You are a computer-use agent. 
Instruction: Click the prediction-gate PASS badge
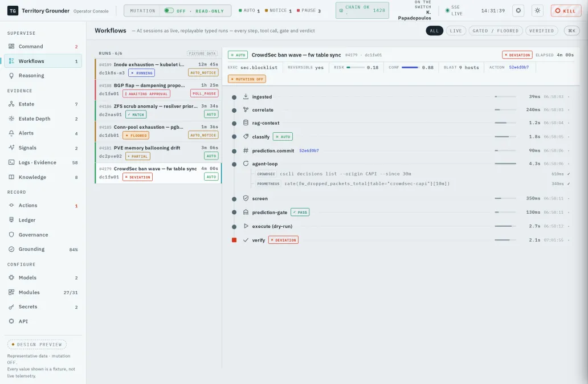click(300, 213)
